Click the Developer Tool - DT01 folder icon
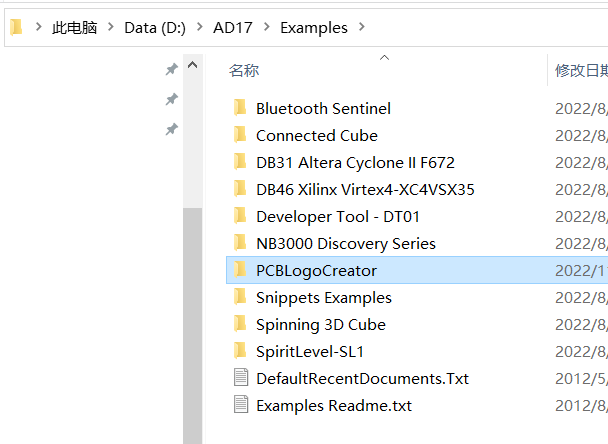This screenshot has height=444, width=608. (240, 216)
